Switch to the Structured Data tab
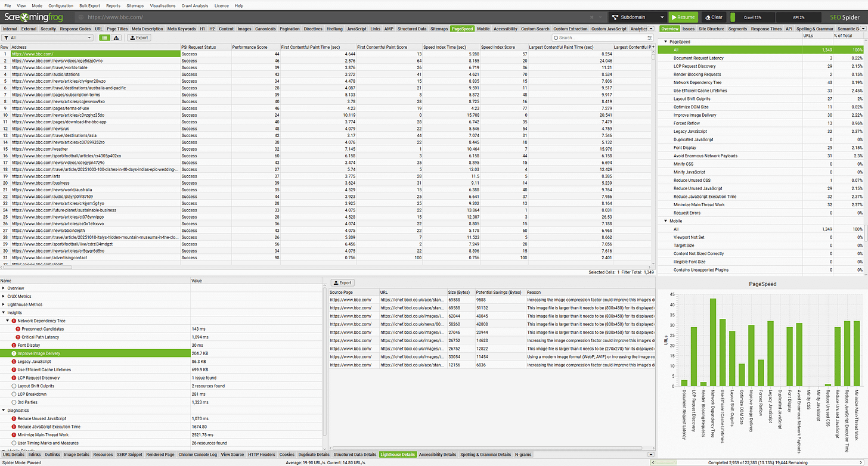868x466 pixels. coord(412,29)
